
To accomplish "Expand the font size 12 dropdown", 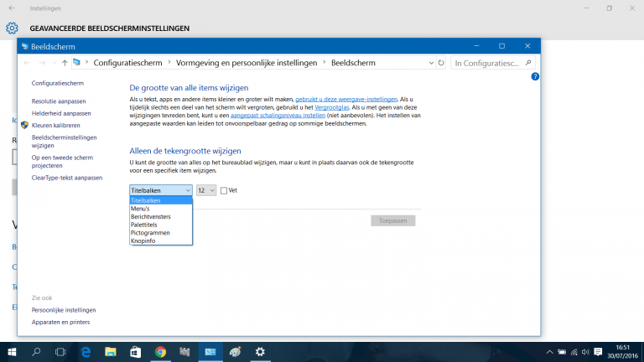I will click(x=206, y=190).
